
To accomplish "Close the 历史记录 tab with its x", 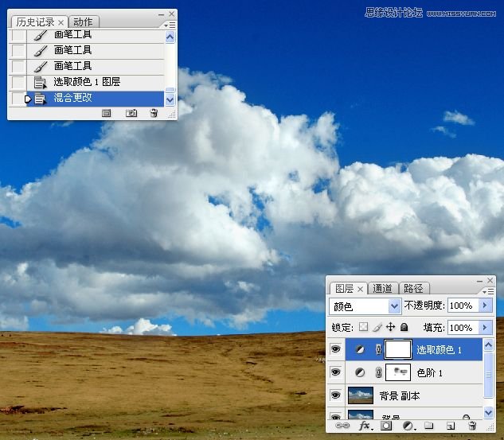I will [x=61, y=22].
